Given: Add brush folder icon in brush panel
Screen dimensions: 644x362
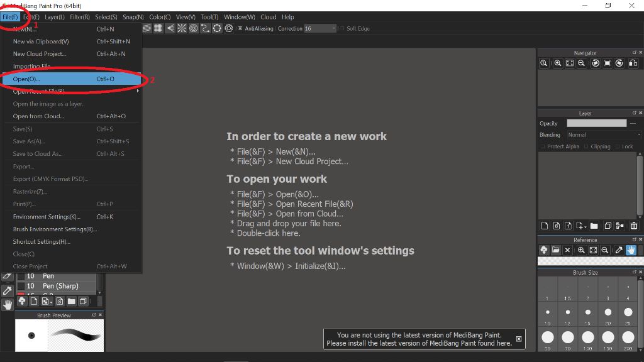Looking at the screenshot, I should [x=72, y=301].
